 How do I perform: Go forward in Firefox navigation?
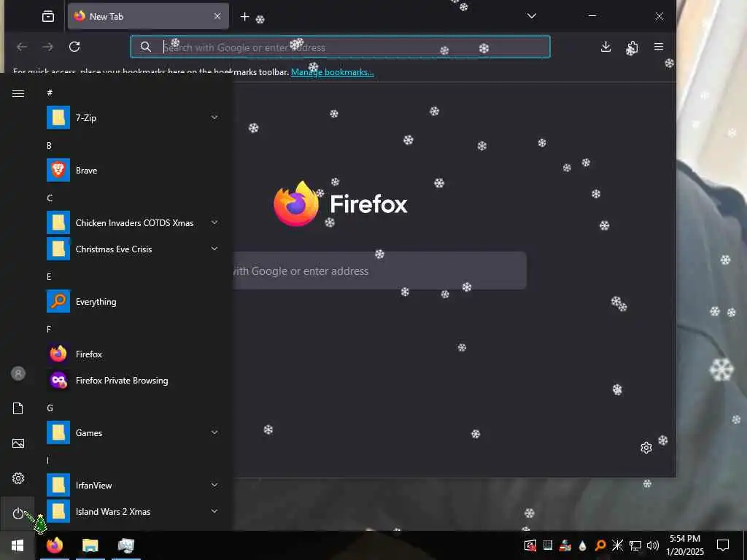pyautogui.click(x=47, y=47)
